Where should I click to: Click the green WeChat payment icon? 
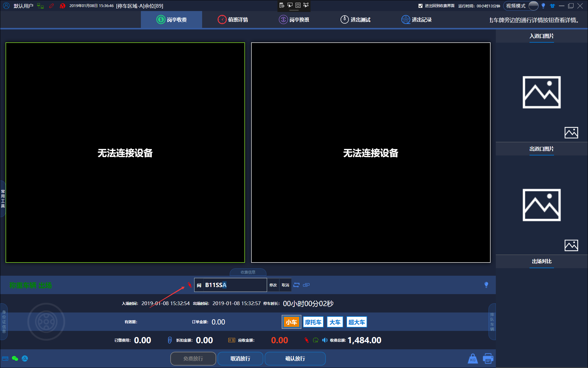[x=15, y=358]
